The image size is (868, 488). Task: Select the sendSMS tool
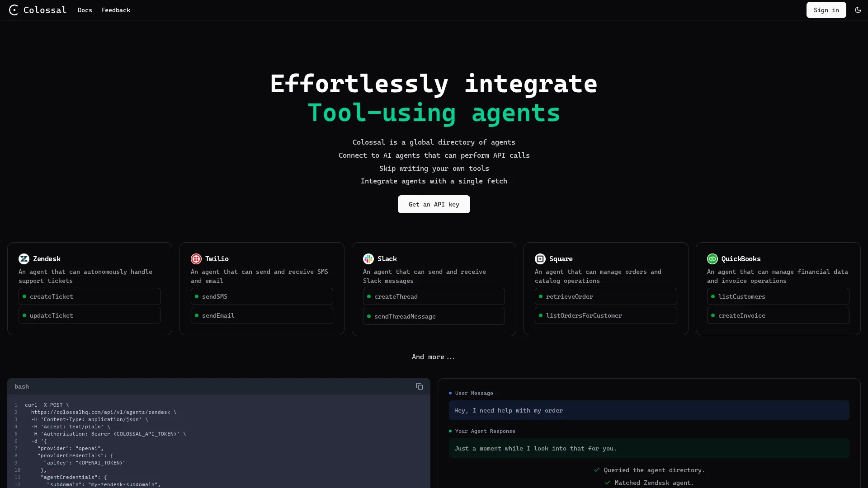point(262,296)
